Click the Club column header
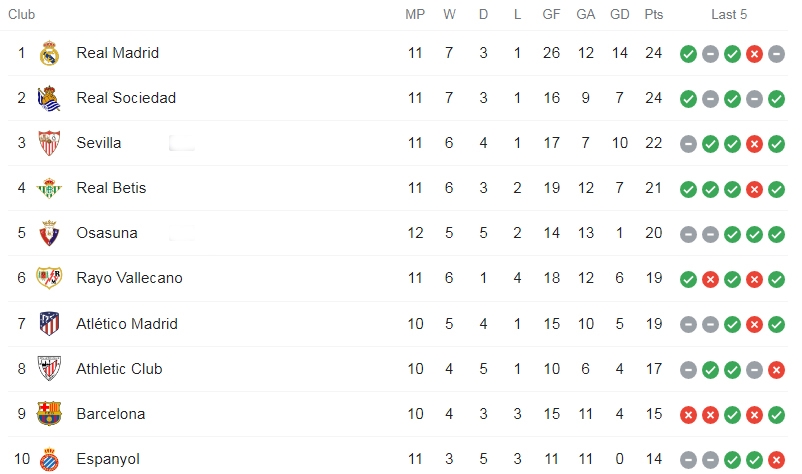802x474 pixels. click(x=21, y=14)
